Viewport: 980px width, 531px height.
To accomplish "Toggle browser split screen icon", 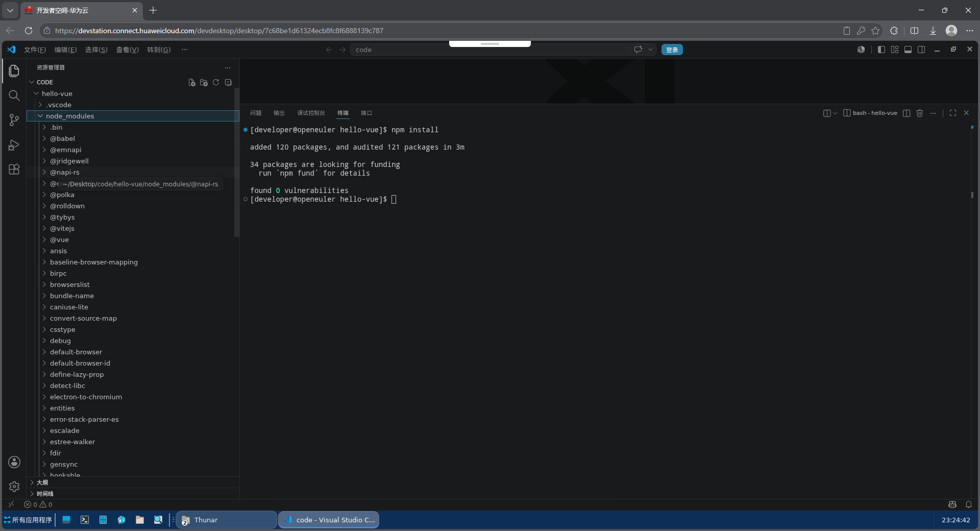I will pos(914,31).
